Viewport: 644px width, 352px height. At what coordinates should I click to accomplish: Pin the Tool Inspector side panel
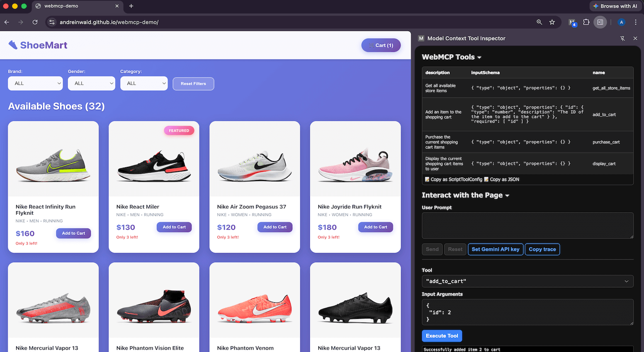(622, 39)
